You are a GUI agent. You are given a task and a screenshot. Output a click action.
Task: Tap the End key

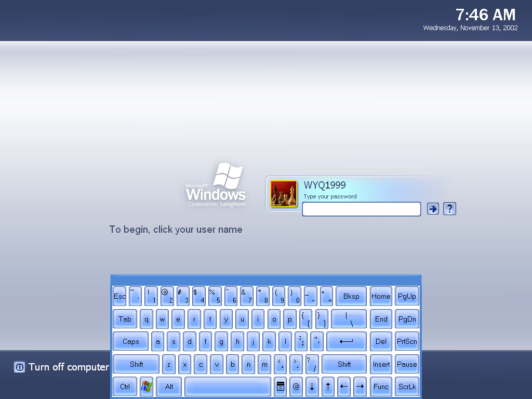[381, 319]
